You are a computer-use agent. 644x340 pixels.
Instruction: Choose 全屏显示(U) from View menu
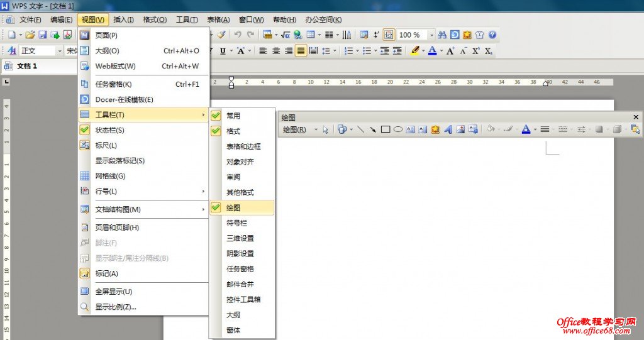click(x=113, y=292)
